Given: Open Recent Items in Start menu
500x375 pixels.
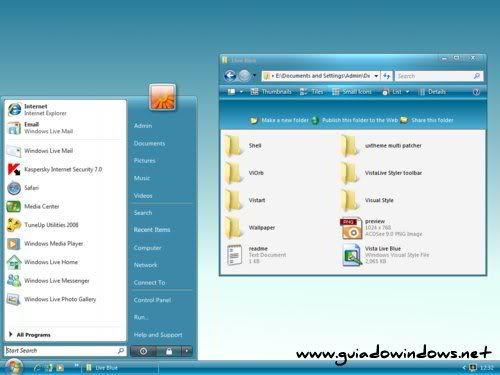Looking at the screenshot, I should pos(152,230).
